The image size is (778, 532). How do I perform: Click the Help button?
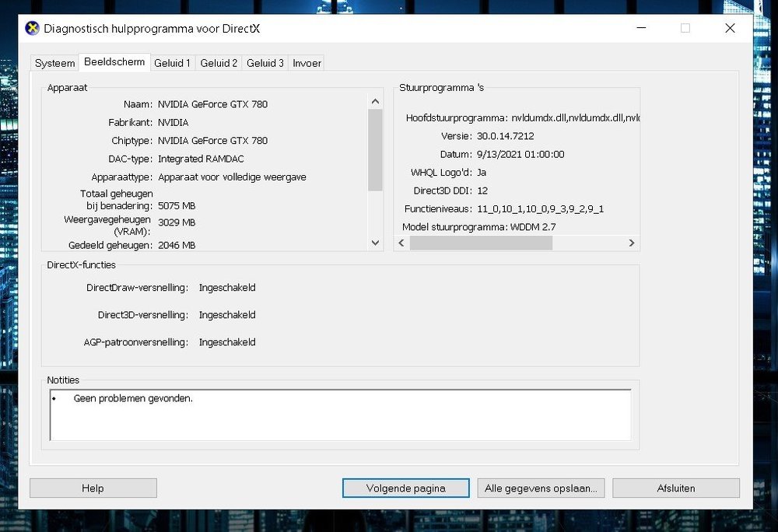[x=93, y=488]
